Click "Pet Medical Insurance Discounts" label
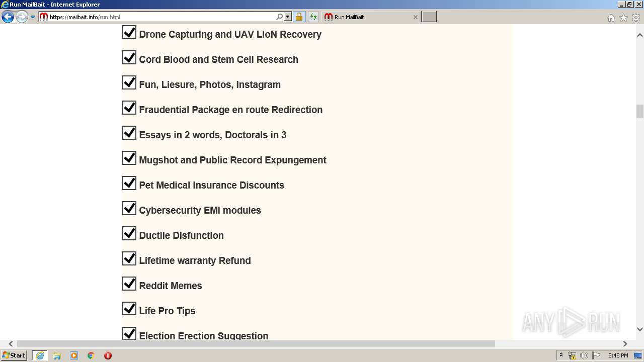 tap(212, 185)
